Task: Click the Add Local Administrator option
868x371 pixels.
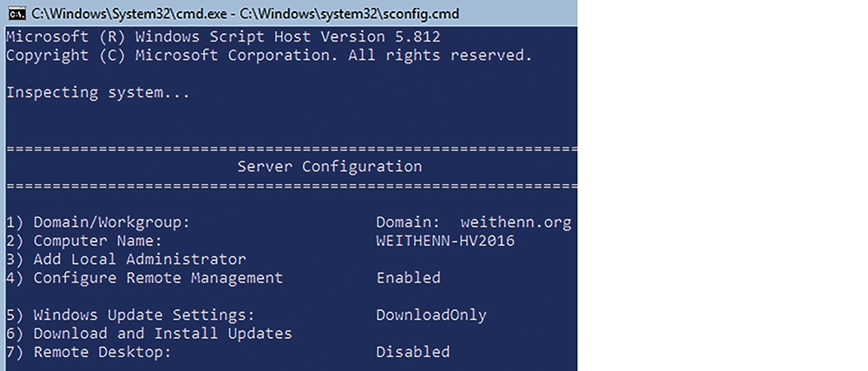Action: pyautogui.click(x=126, y=259)
